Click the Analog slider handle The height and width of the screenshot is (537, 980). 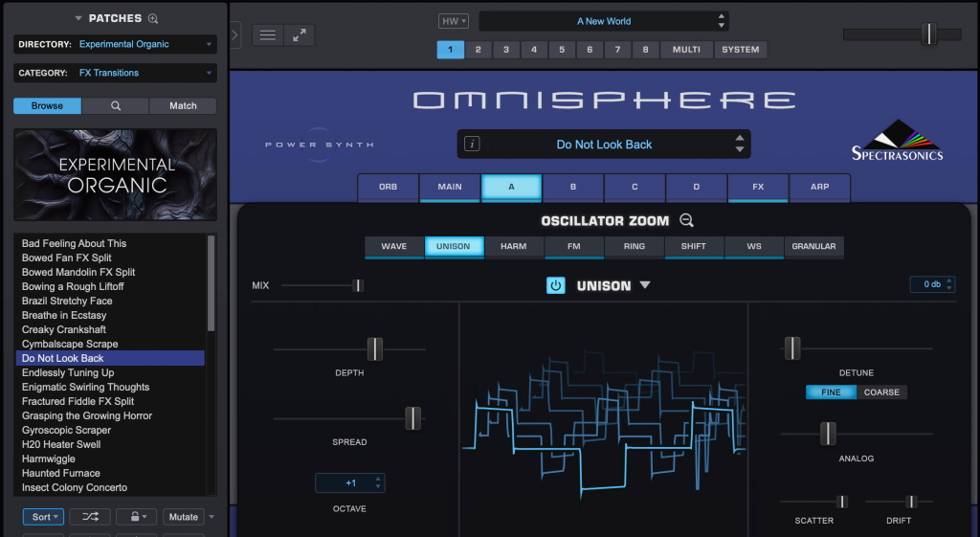pos(828,434)
